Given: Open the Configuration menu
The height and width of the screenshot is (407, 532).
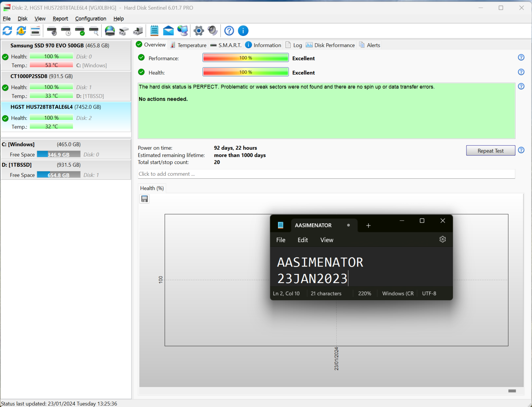Looking at the screenshot, I should click(x=90, y=19).
